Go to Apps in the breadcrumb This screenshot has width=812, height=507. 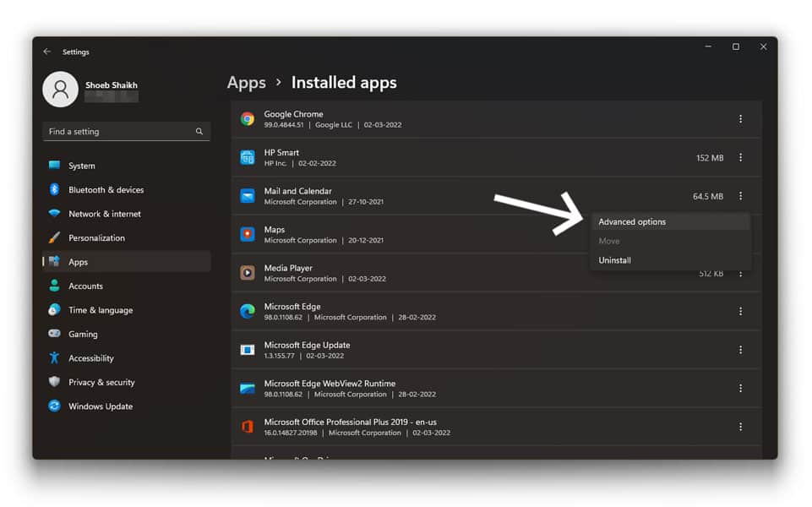pos(247,83)
